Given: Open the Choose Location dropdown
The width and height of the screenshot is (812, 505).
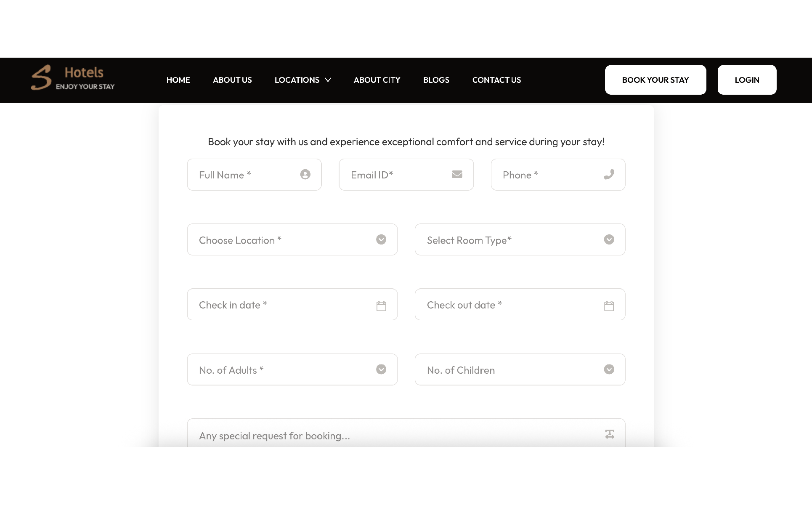Looking at the screenshot, I should click(x=292, y=239).
